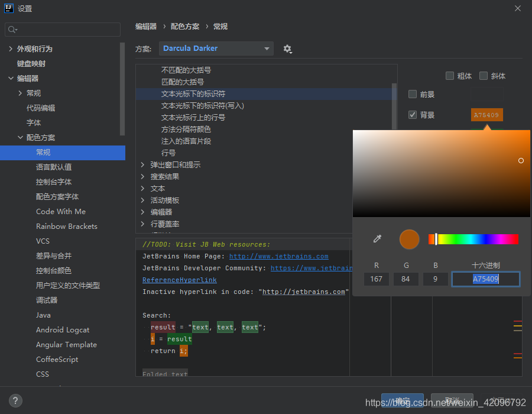Select 语言默认值 under color scheme
532x414 pixels.
(54, 167)
